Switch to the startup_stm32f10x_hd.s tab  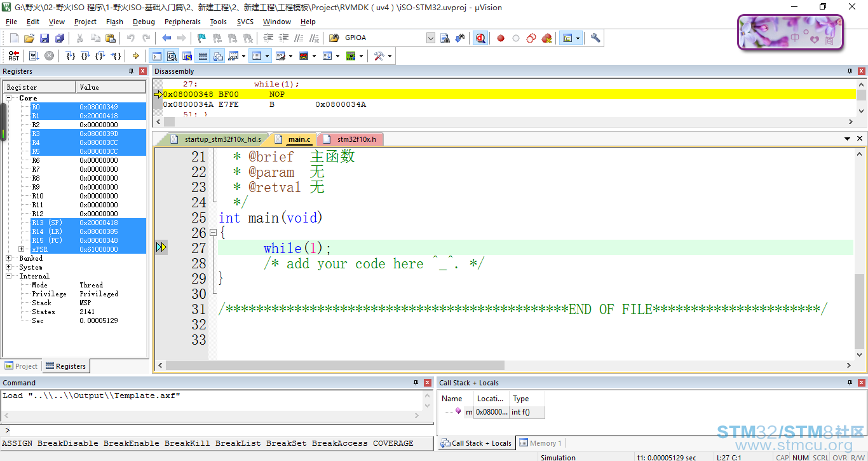click(217, 139)
